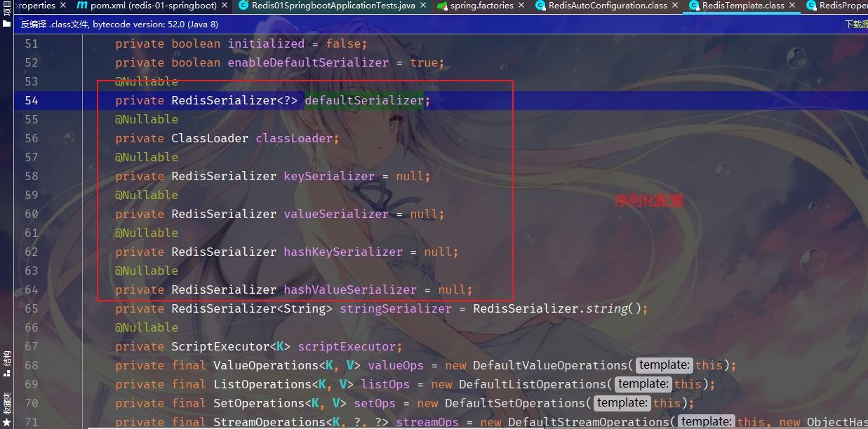
Task: Click the 'template:' inlay hint on DefaultSetOperations line
Action: (622, 403)
